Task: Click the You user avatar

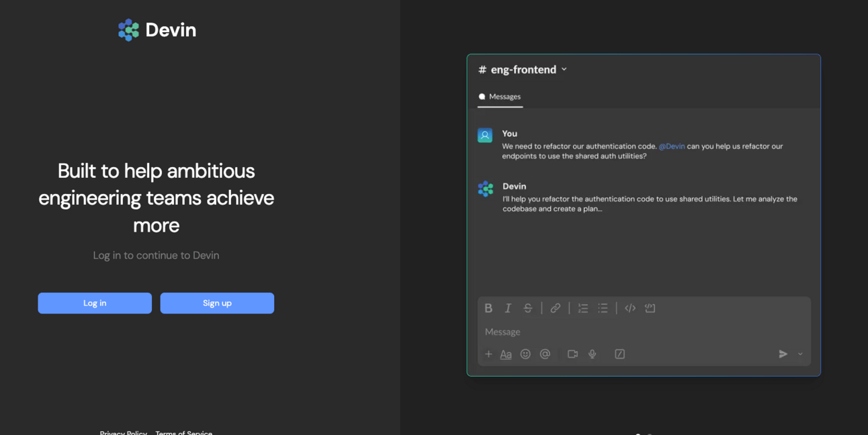Action: pyautogui.click(x=485, y=135)
